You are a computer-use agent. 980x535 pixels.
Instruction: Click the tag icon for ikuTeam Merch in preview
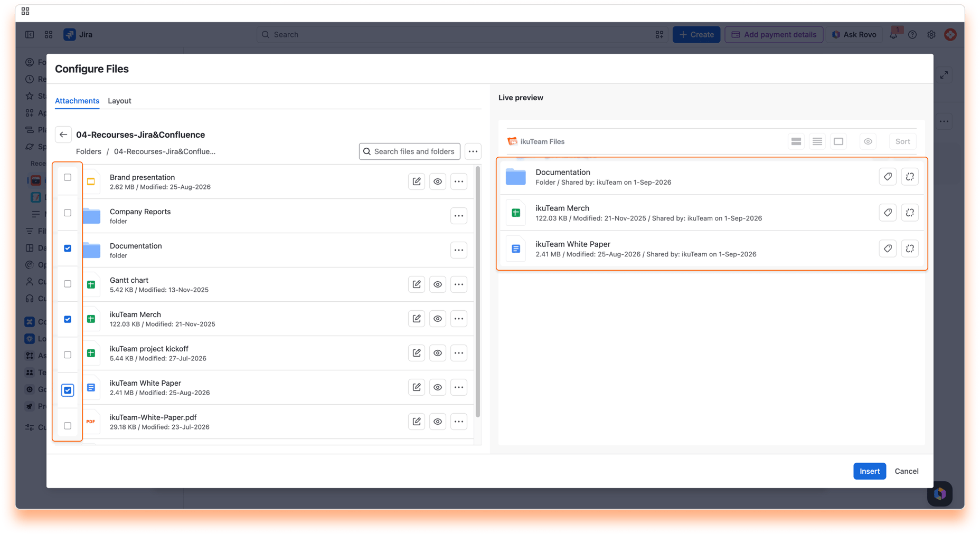pyautogui.click(x=888, y=213)
